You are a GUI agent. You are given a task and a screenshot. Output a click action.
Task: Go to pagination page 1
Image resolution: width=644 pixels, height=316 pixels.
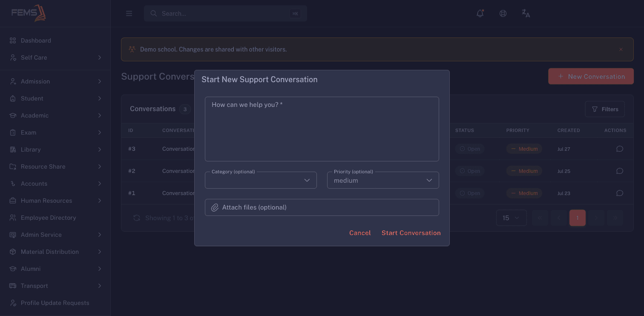(x=578, y=218)
